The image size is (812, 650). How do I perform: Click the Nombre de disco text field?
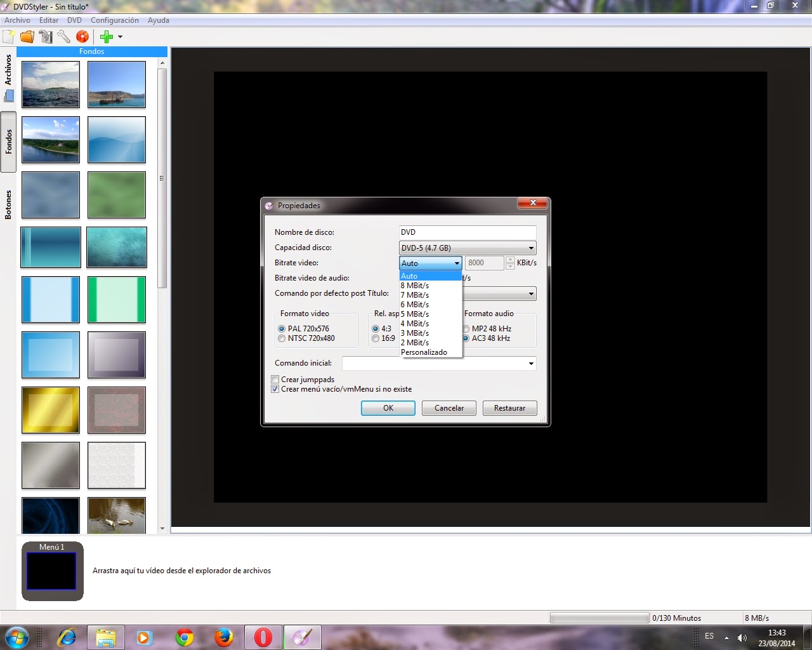pyautogui.click(x=468, y=232)
